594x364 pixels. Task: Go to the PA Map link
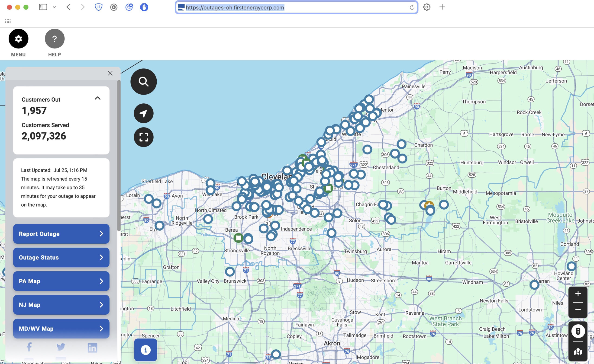61,281
